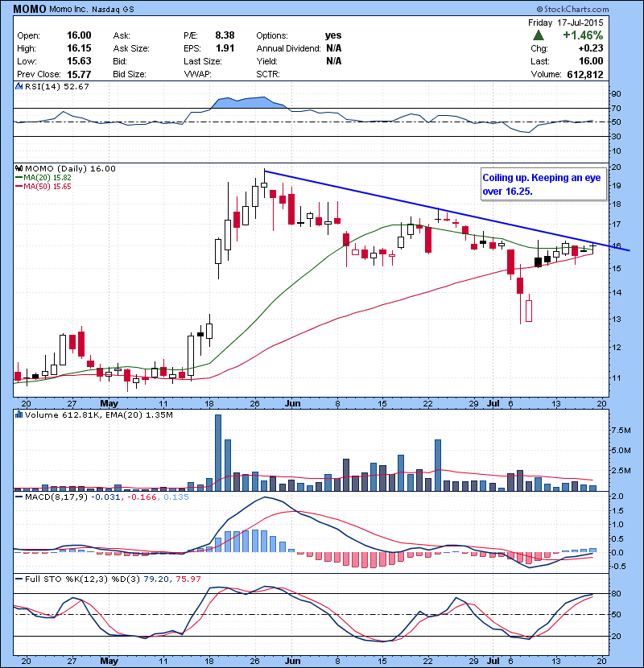The height and width of the screenshot is (668, 644).
Task: Click the 'VWAP:' label
Action: coord(198,74)
